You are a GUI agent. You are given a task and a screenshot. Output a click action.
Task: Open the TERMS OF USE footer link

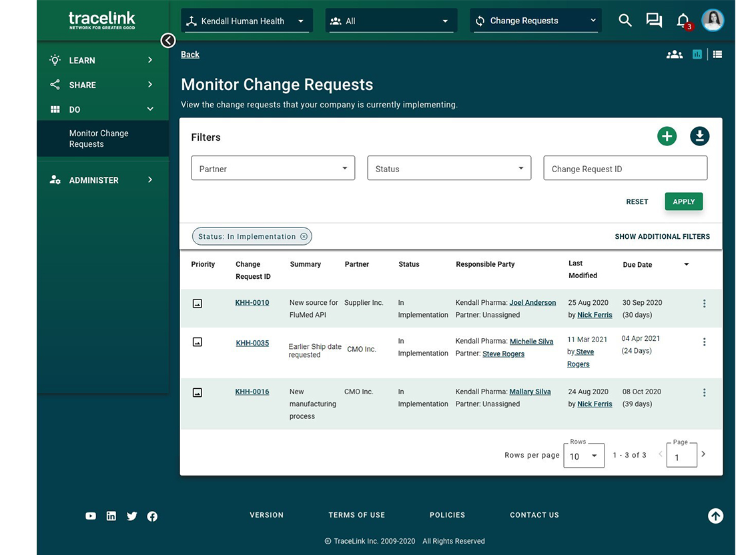[x=357, y=515]
